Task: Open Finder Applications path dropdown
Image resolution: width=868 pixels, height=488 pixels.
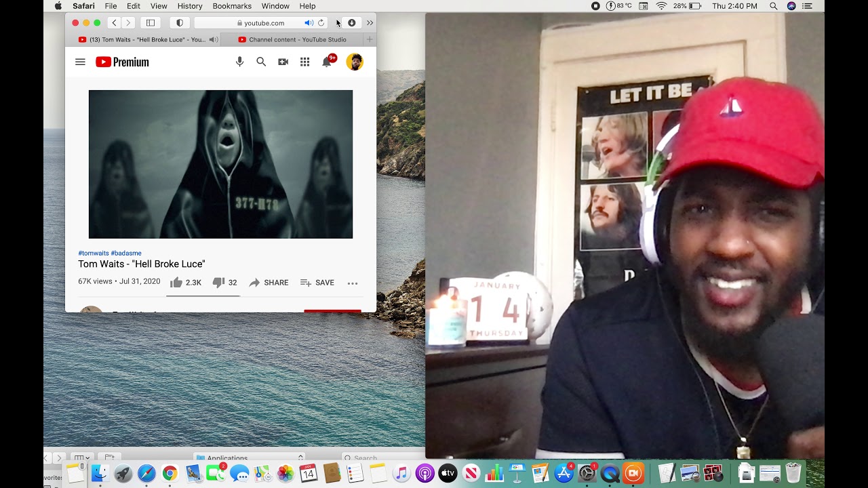Action: (x=248, y=458)
